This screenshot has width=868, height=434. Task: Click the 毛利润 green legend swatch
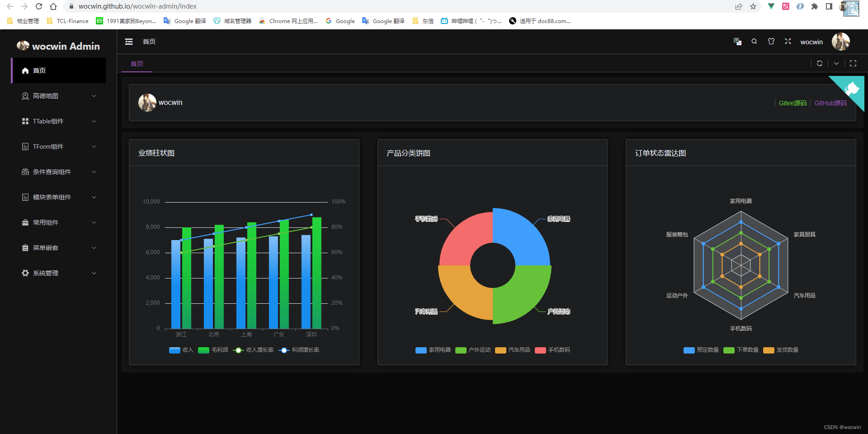203,350
